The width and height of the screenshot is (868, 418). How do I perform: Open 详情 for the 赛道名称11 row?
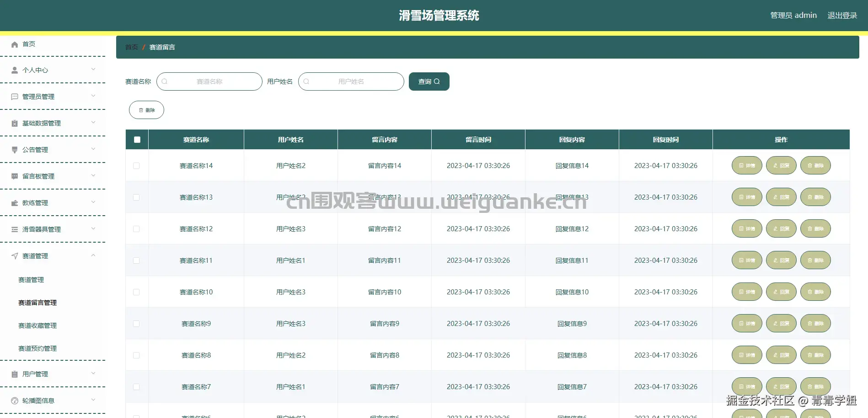[747, 260]
